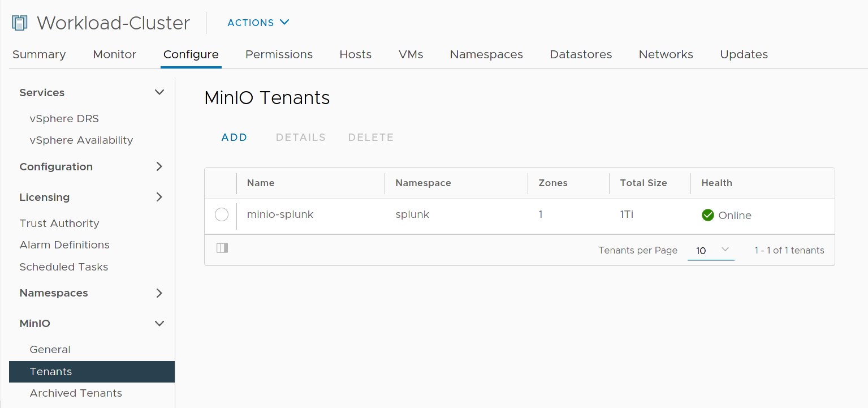The height and width of the screenshot is (408, 868).
Task: Open vSphere Availability settings
Action: [x=81, y=140]
